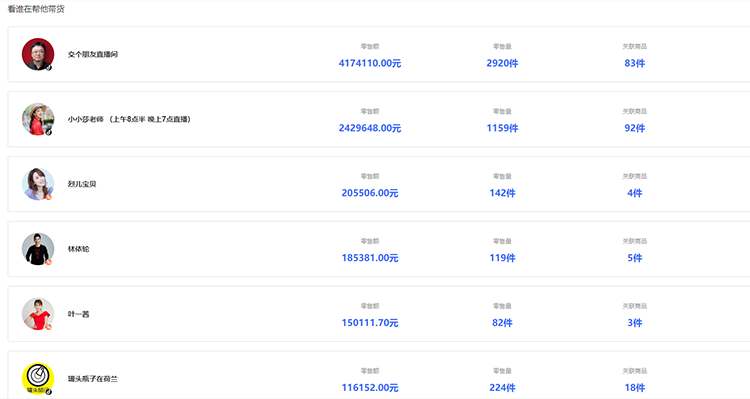The height and width of the screenshot is (399, 750).
Task: Click sales volume 2920件
Action: click(502, 63)
